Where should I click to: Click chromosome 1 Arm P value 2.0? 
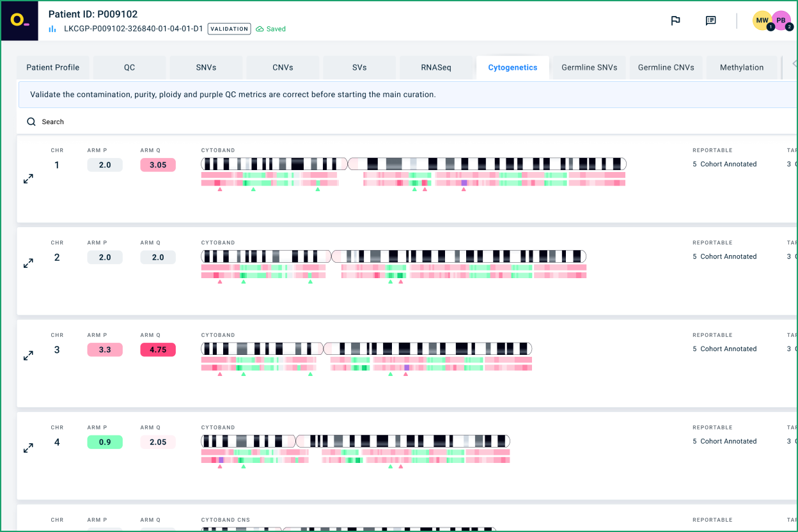pyautogui.click(x=105, y=165)
